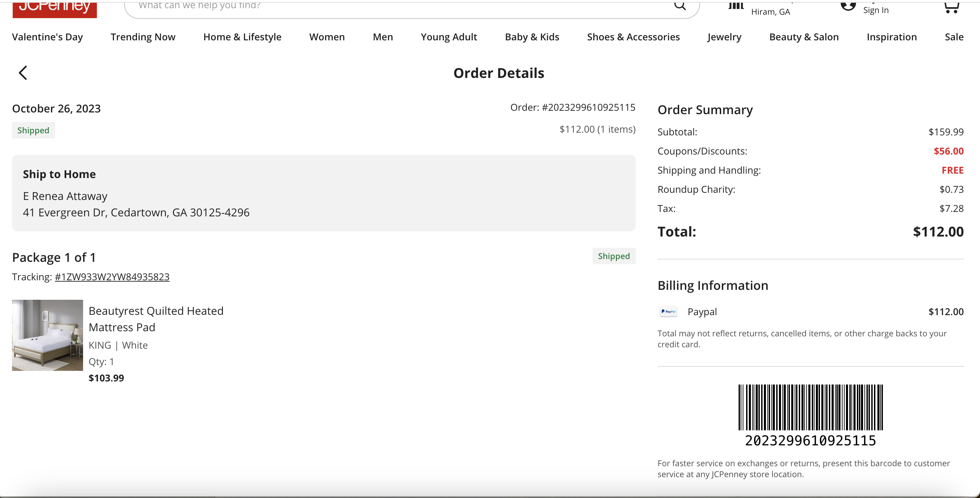Open Beautyrest Quilted Heated Mattress Pad title
Screen dimensions: 980x498
(x=156, y=319)
